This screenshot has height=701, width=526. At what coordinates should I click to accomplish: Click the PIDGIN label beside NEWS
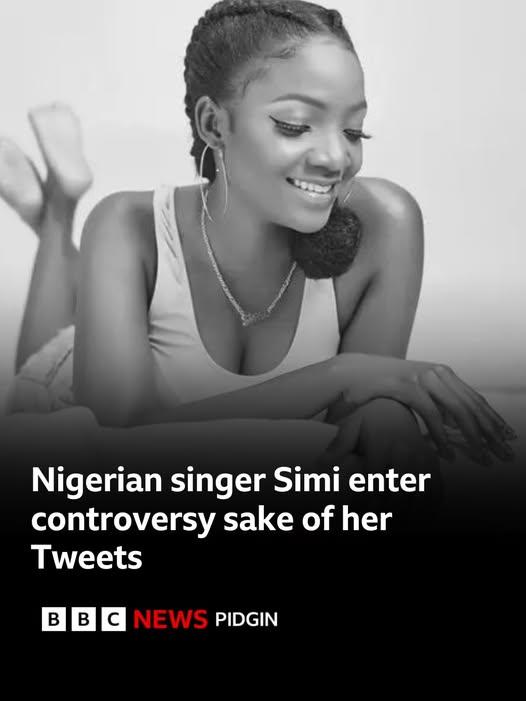tap(246, 620)
